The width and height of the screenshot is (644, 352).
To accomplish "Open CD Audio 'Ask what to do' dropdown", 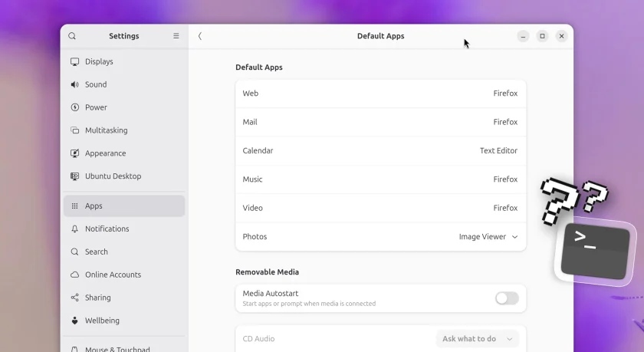I will [x=478, y=339].
